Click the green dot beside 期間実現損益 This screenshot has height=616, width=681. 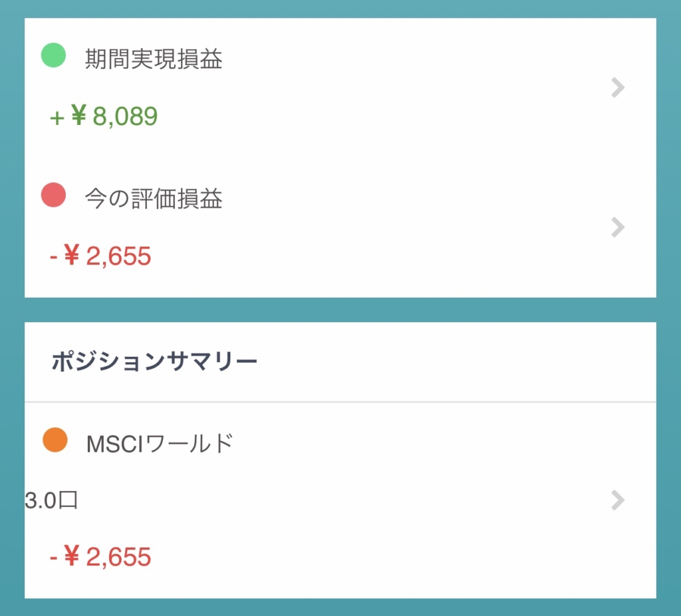pos(53,55)
